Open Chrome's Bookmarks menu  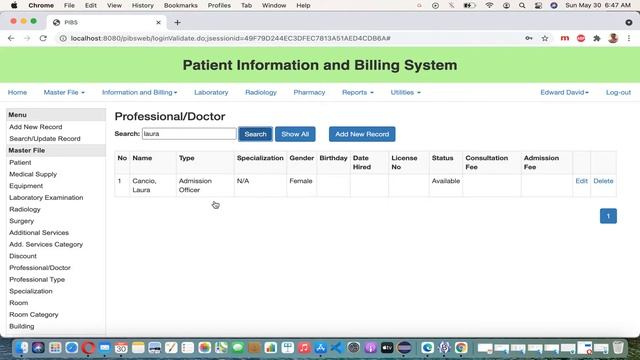click(x=180, y=5)
